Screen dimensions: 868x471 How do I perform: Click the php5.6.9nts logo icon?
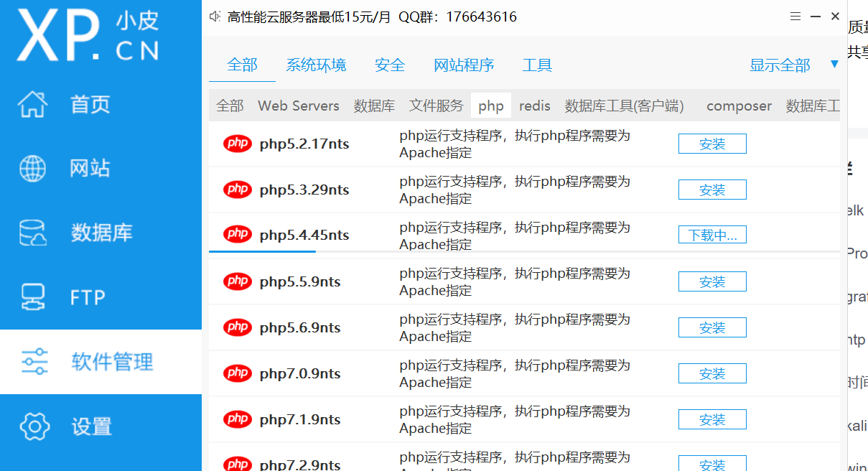coord(237,327)
